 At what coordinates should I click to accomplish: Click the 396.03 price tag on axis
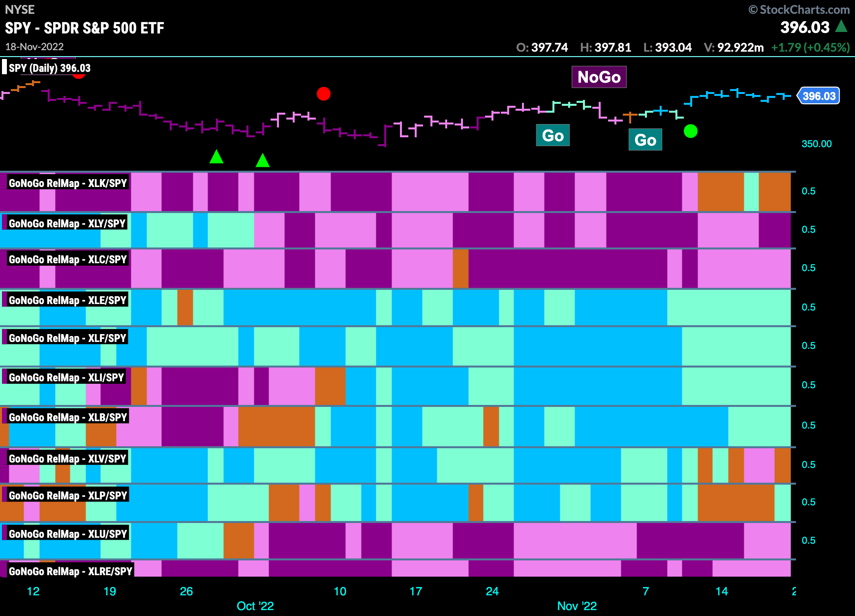(819, 96)
